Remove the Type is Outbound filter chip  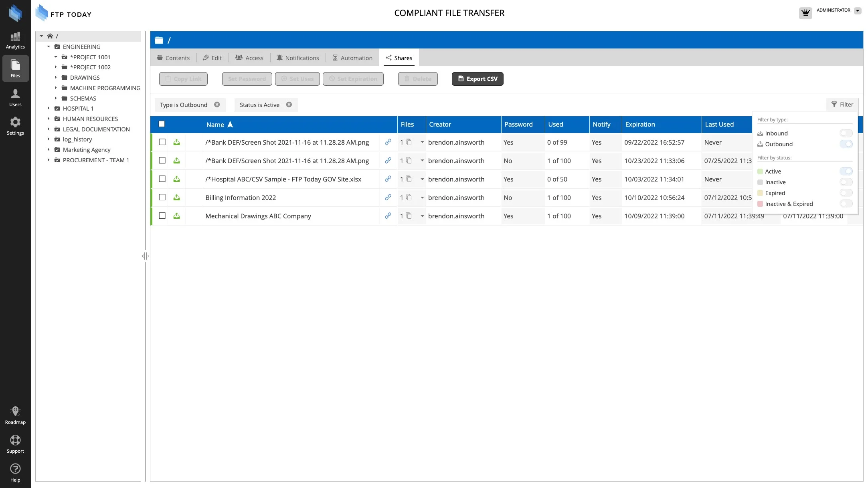click(x=217, y=105)
